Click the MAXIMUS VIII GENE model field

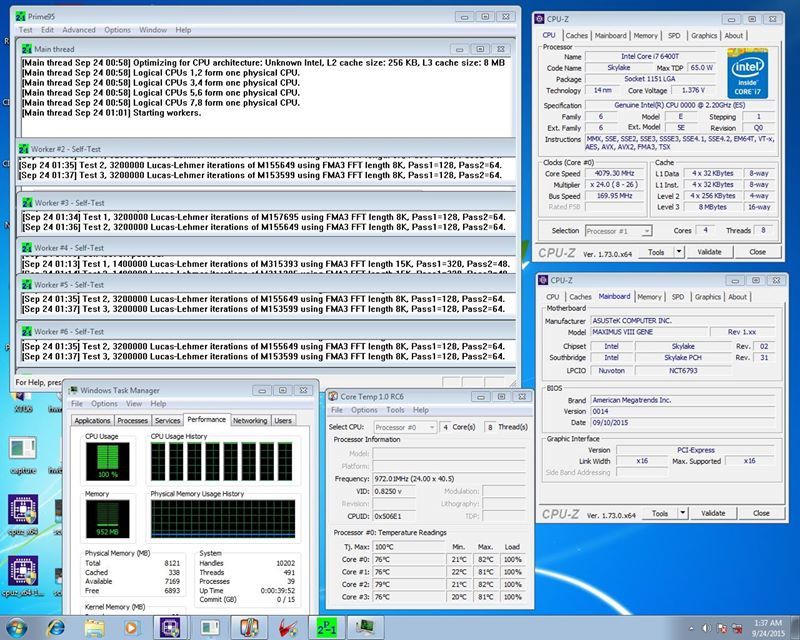tap(649, 332)
